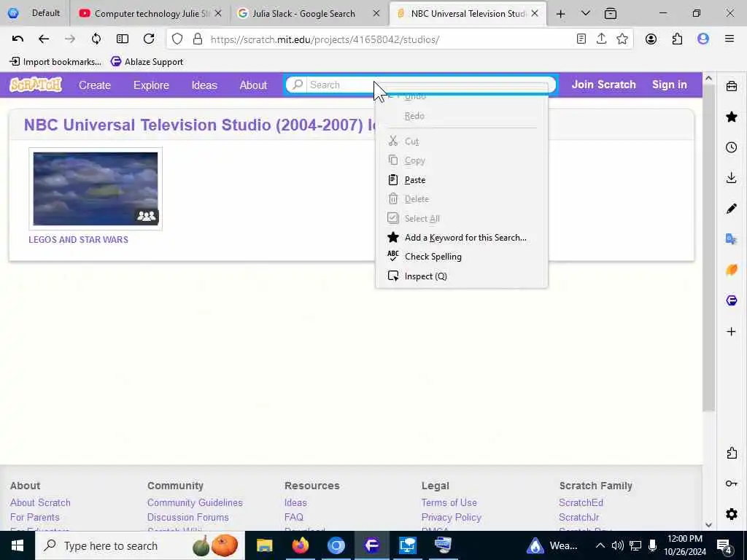Click Sign in on Scratch navbar

670,85
